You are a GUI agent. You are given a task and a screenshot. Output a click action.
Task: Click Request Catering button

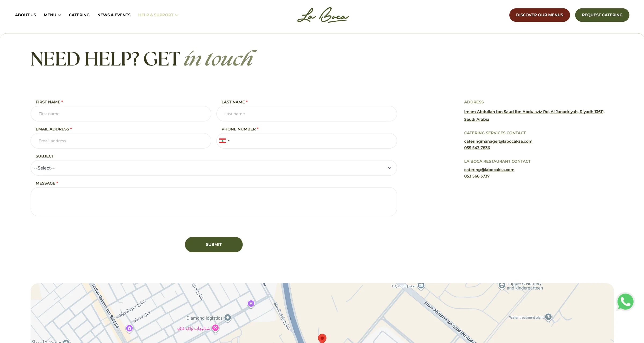coord(602,15)
